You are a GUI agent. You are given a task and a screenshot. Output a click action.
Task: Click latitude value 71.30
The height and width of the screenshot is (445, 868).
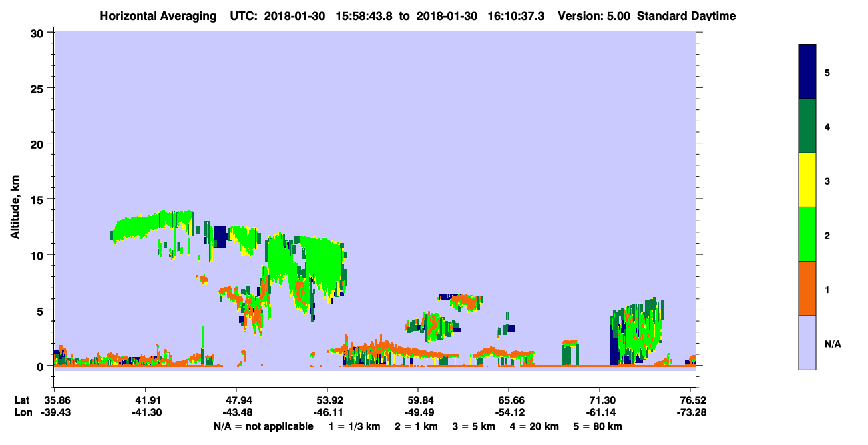coord(600,400)
